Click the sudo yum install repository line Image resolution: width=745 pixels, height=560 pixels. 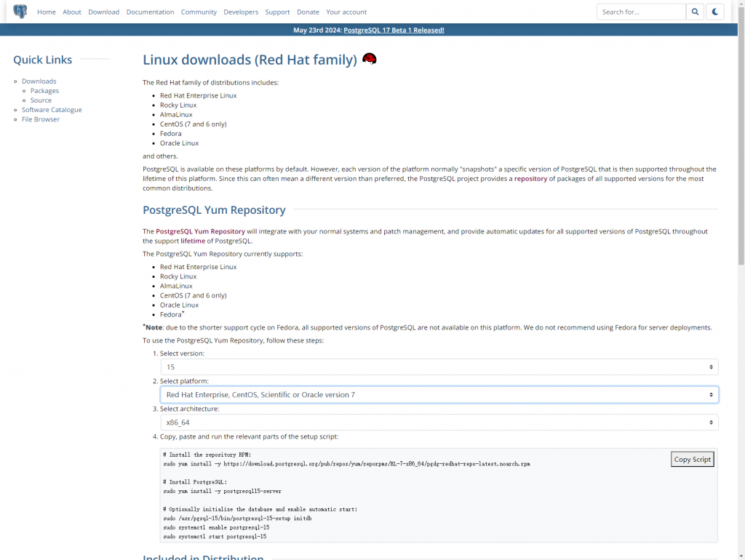point(347,464)
